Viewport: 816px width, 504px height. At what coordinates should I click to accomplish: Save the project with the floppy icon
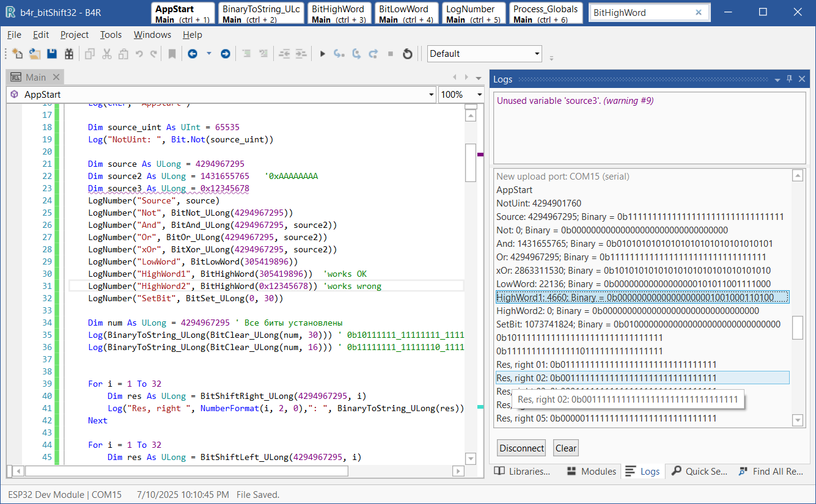[x=52, y=54]
